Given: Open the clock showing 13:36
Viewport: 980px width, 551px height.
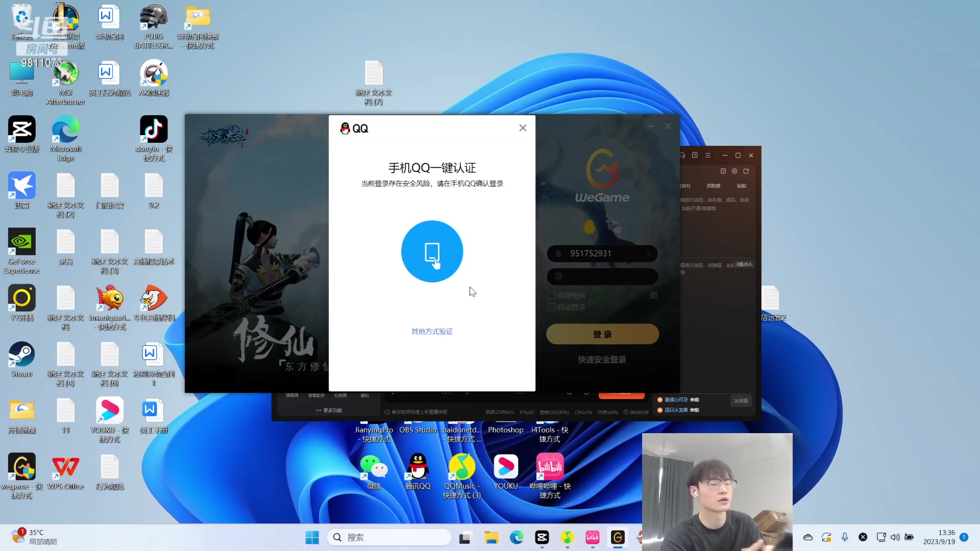Looking at the screenshot, I should 939,537.
